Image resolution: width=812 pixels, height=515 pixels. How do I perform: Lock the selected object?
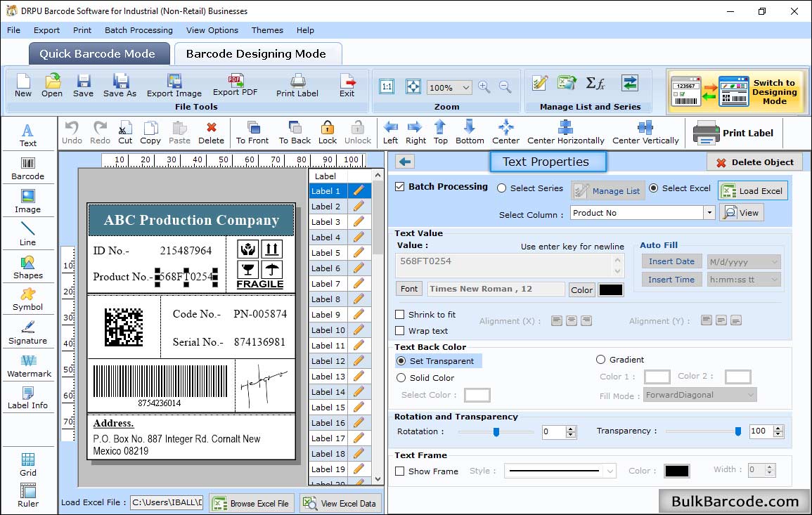pos(328,133)
